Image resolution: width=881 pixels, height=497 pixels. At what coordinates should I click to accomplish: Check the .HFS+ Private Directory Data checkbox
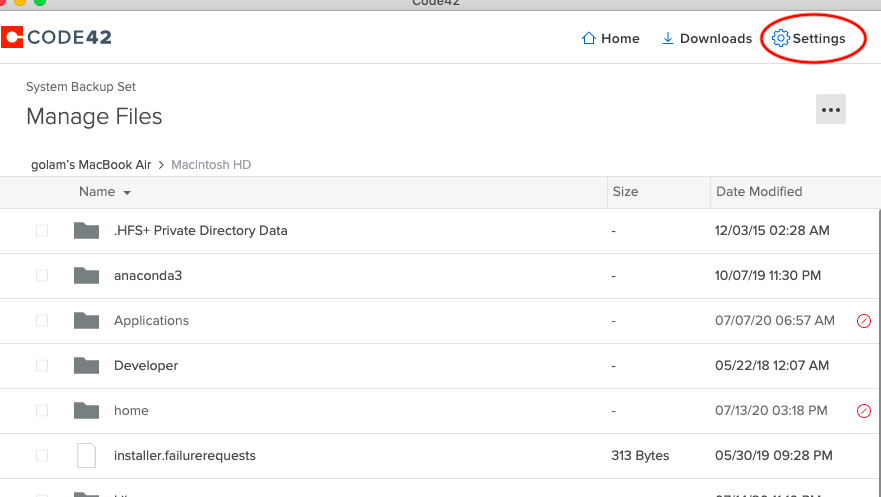[x=42, y=230]
